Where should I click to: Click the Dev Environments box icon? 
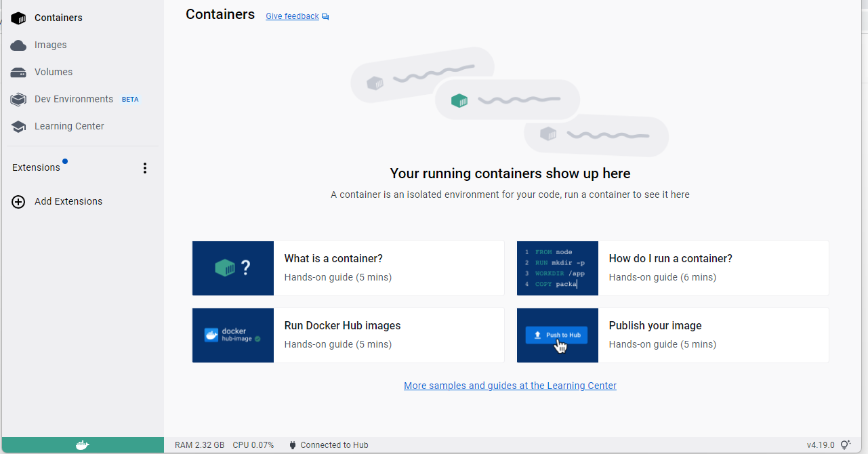coord(18,100)
